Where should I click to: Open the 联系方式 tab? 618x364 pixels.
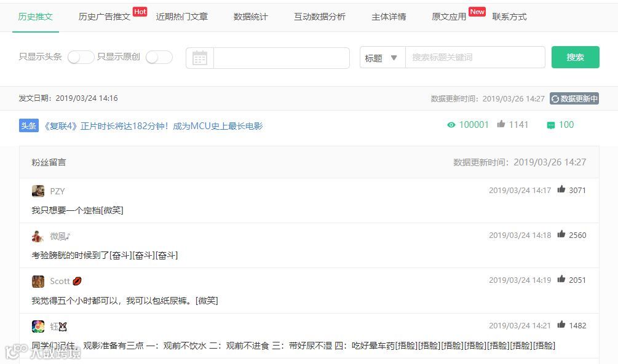pos(509,17)
